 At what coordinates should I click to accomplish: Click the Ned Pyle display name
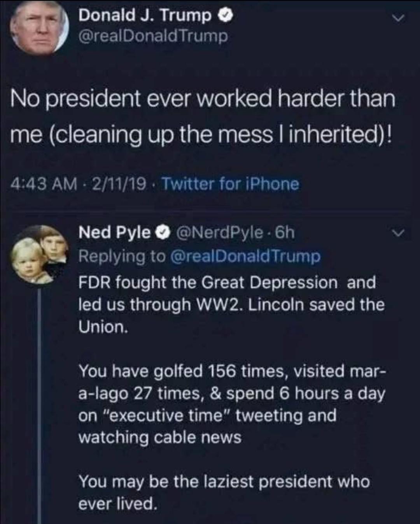click(114, 233)
